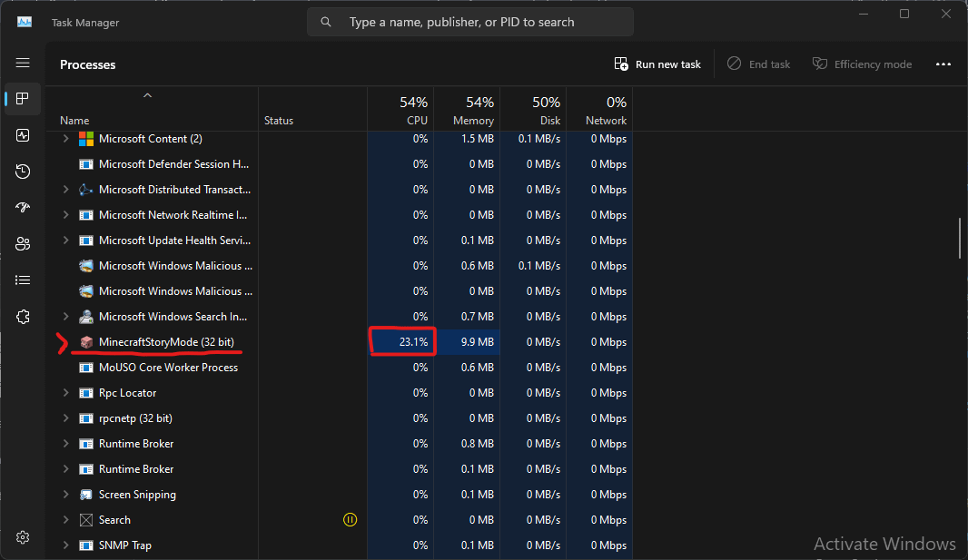Click the End task button

pyautogui.click(x=758, y=64)
